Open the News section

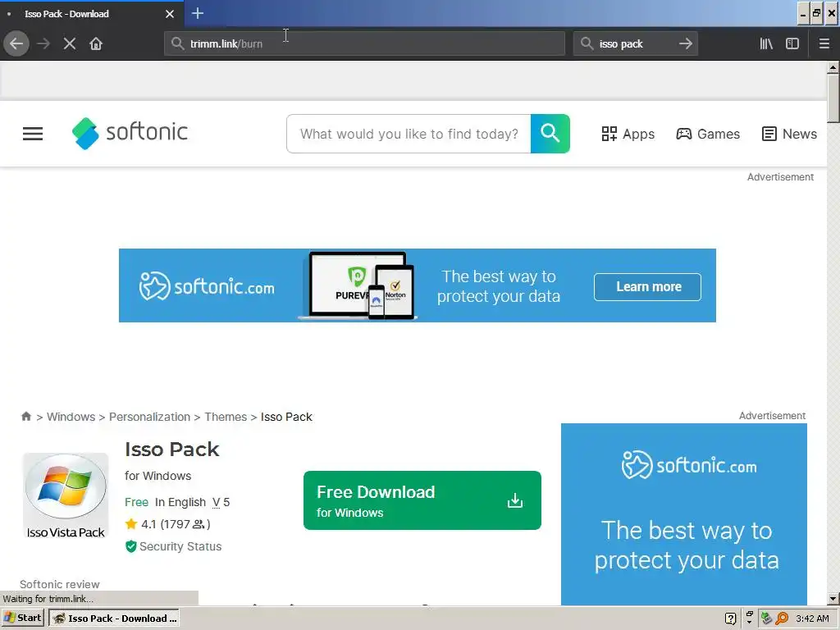click(790, 134)
